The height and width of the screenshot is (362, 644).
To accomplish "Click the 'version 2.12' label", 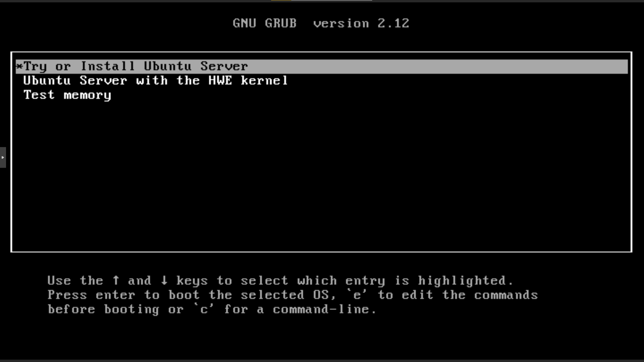I will 361,23.
